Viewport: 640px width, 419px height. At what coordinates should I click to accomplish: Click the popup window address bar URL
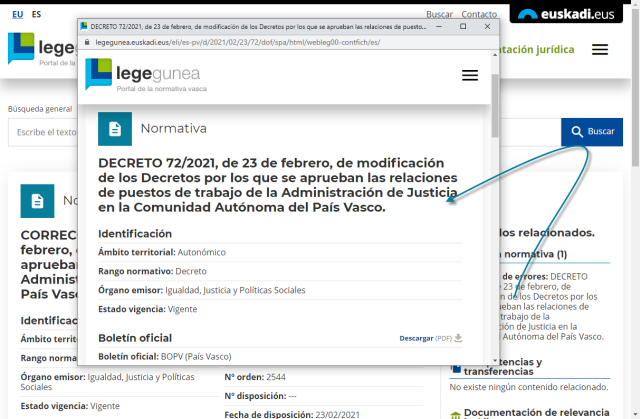click(x=238, y=42)
